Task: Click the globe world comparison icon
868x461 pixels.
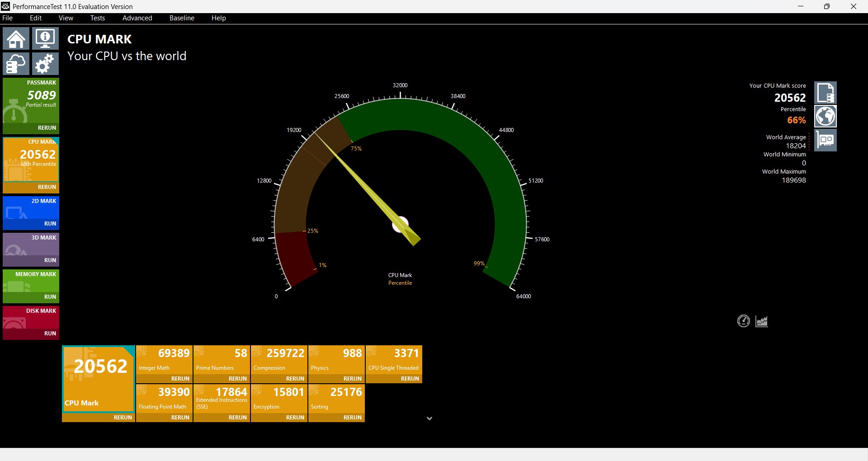Action: tap(826, 117)
